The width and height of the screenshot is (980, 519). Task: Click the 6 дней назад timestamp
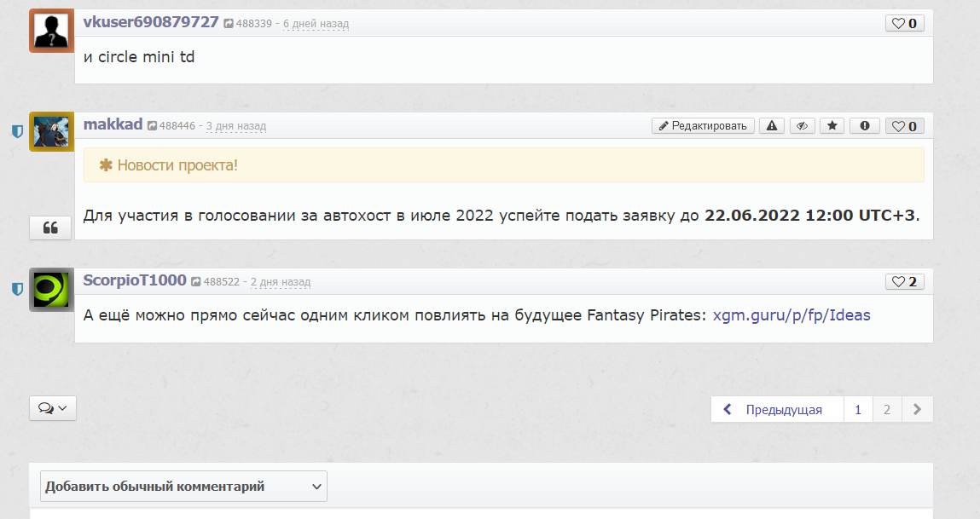coord(316,24)
